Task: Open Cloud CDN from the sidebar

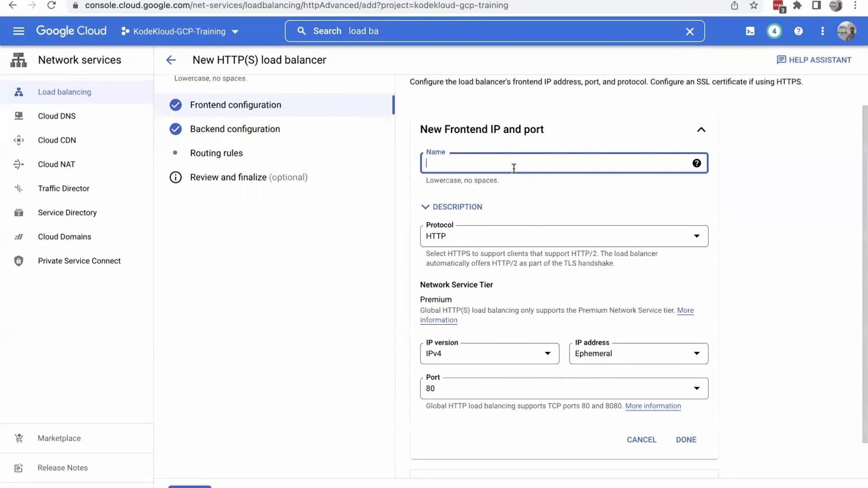Action: click(57, 140)
